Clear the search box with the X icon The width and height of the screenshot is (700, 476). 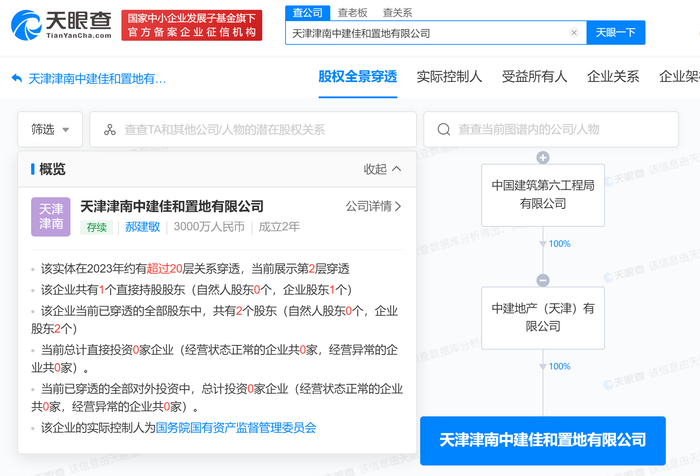(574, 33)
